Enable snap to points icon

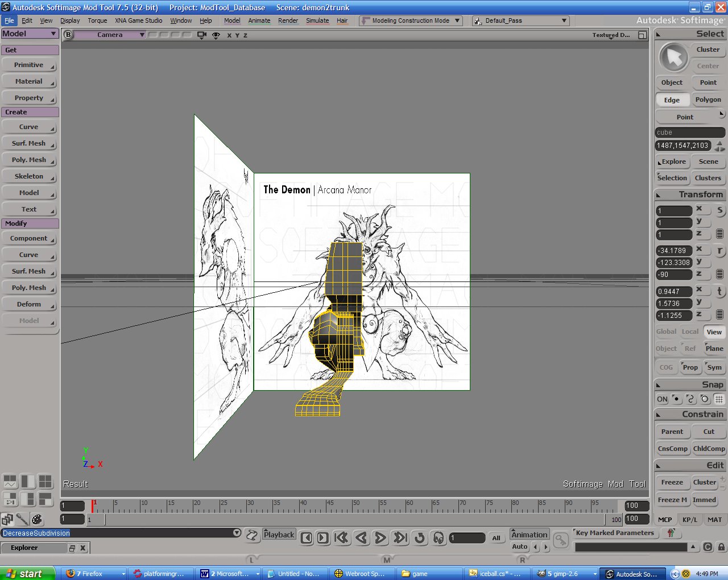click(676, 399)
